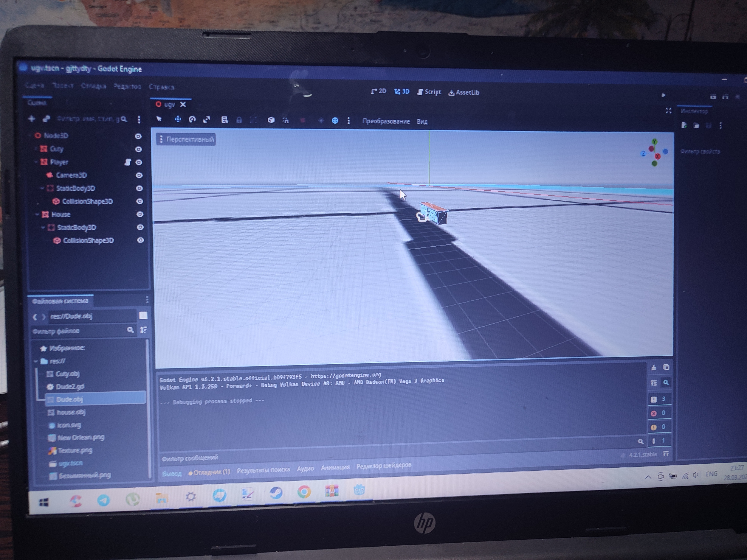Open sun and environment settings dots menu
747x560 pixels.
[x=348, y=121]
